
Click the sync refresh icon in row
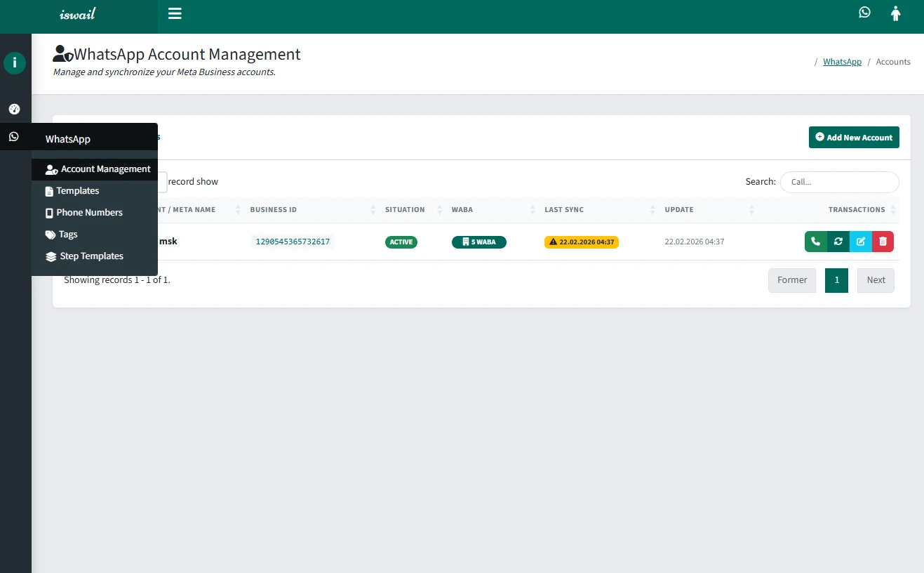838,242
